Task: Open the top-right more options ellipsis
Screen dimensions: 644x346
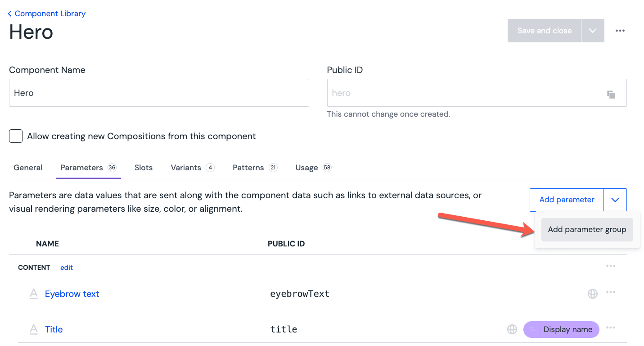Action: pyautogui.click(x=620, y=31)
